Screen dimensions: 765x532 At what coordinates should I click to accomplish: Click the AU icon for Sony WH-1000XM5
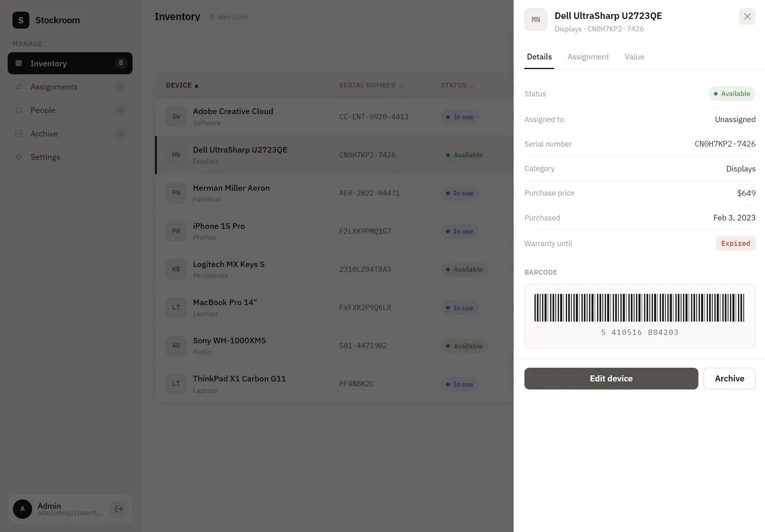(176, 345)
